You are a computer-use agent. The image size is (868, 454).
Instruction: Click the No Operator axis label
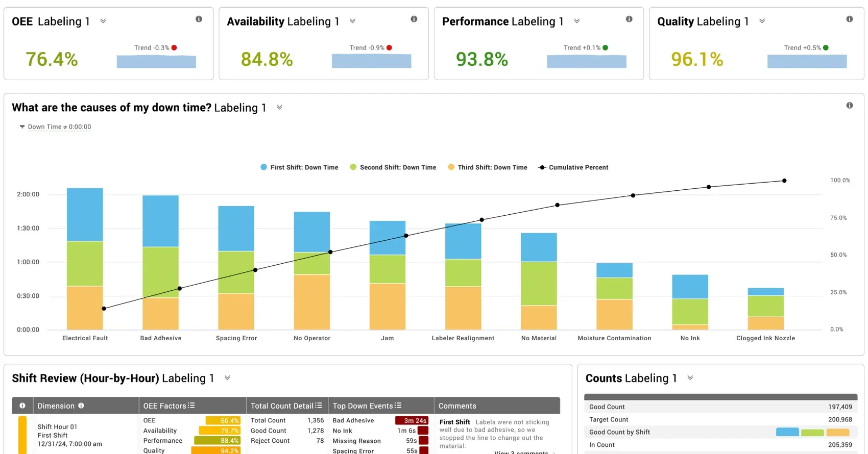click(312, 338)
